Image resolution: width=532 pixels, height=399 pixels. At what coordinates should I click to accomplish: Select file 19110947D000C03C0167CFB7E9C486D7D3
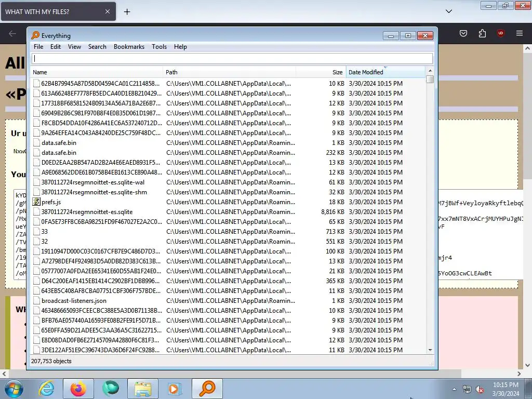(x=100, y=251)
